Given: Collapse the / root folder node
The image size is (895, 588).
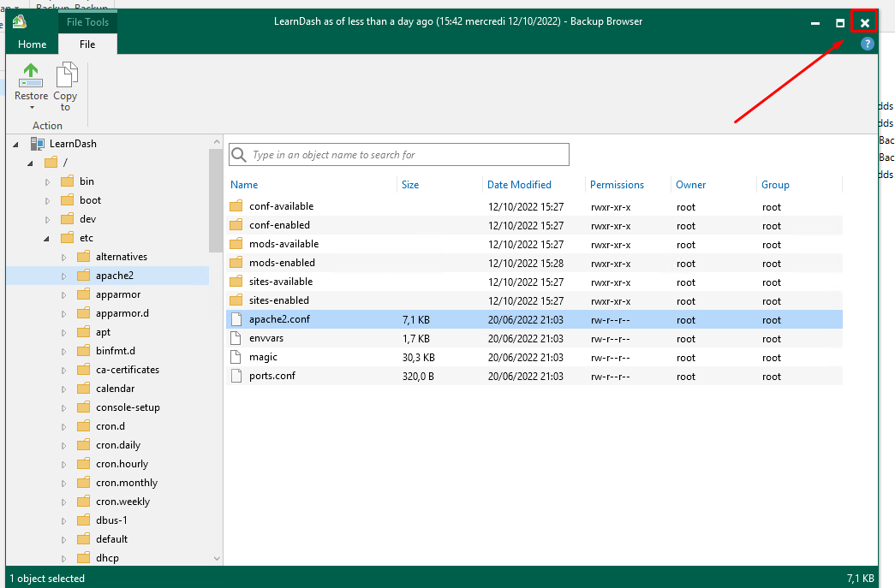Looking at the screenshot, I should pos(30,163).
